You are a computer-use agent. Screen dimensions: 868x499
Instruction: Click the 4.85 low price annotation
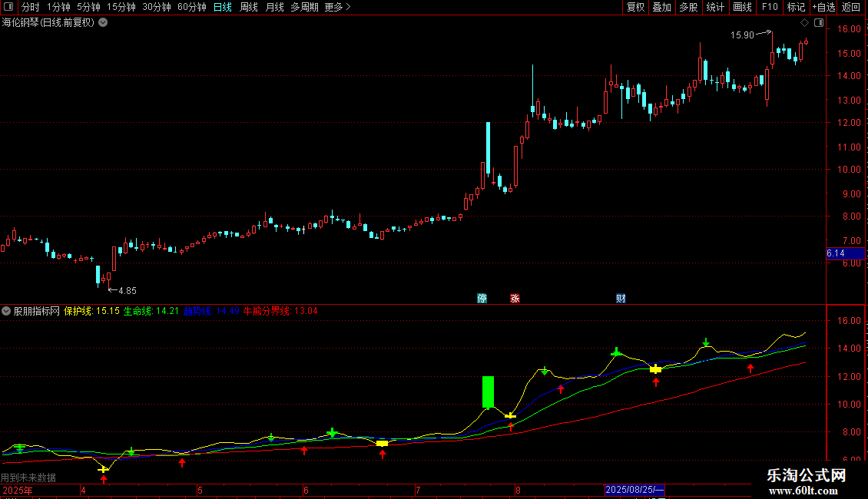click(x=128, y=290)
